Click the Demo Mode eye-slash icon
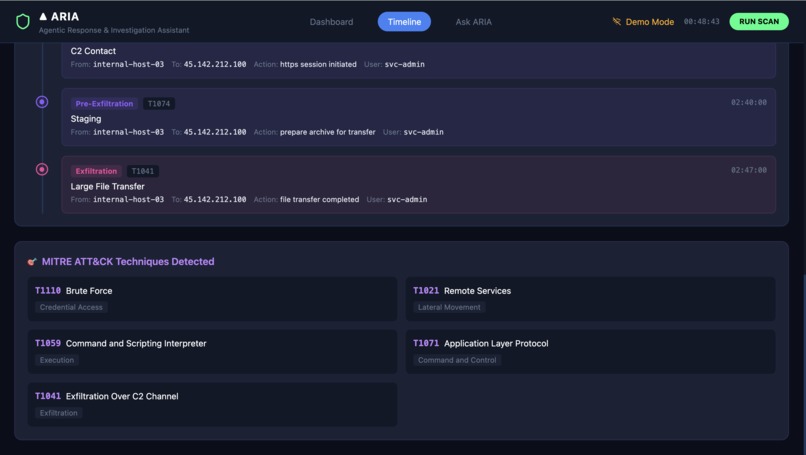 [616, 22]
